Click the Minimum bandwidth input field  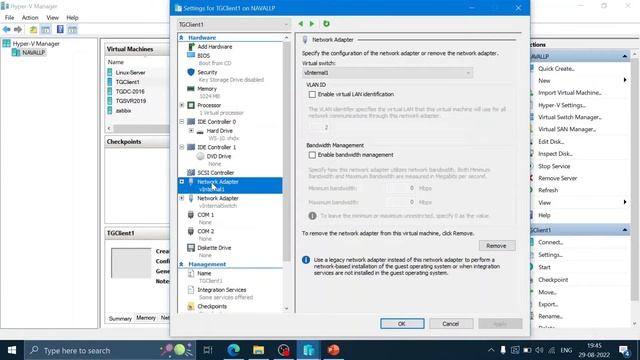(x=400, y=188)
